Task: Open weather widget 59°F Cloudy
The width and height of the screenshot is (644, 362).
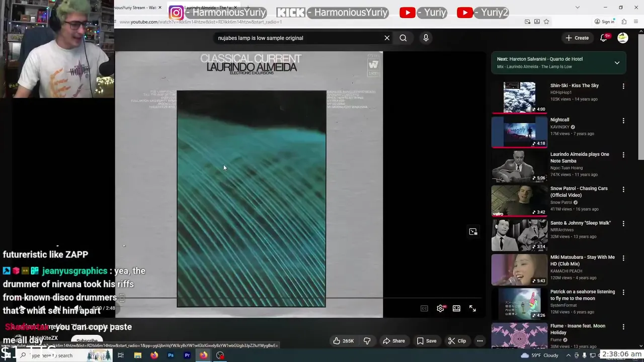Action: (x=539, y=355)
